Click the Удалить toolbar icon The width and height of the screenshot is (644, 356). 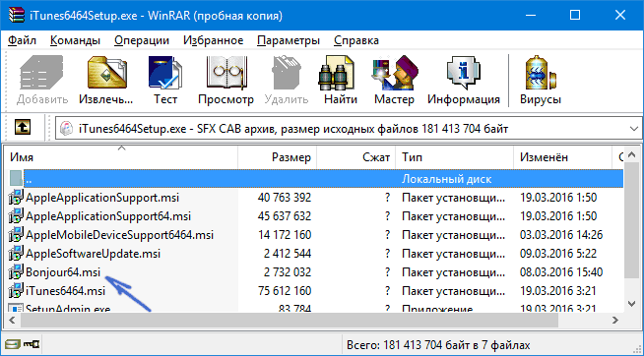pyautogui.click(x=287, y=73)
